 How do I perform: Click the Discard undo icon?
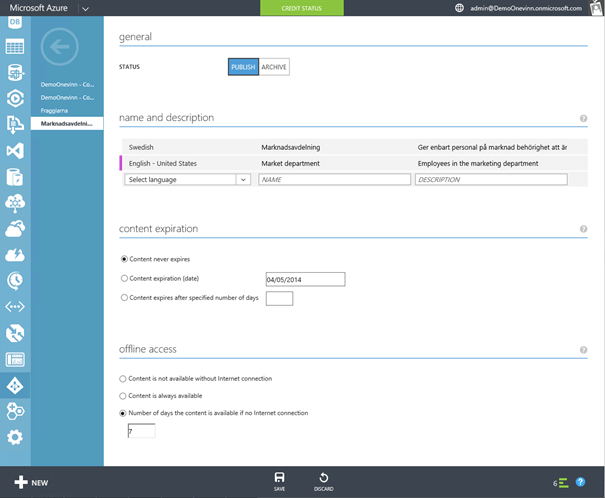coord(323,478)
